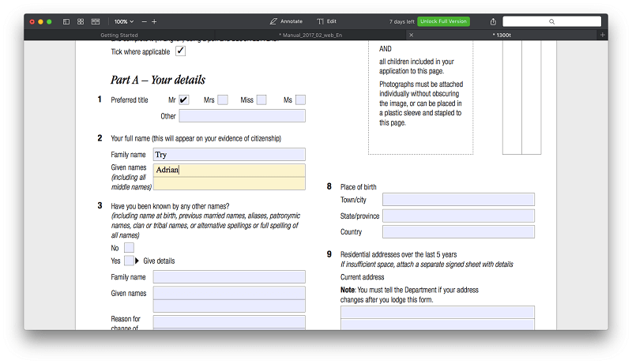Uncheck the Mr title checkbox

[x=184, y=99]
